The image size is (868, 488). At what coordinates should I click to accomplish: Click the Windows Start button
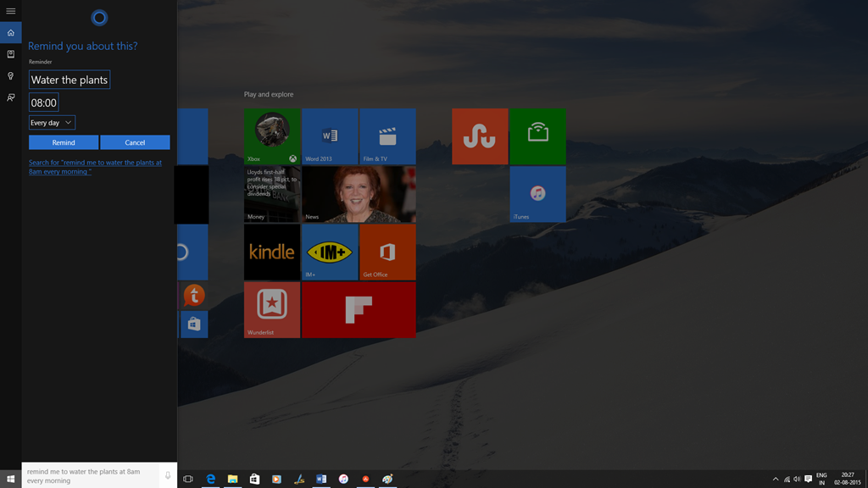10,479
